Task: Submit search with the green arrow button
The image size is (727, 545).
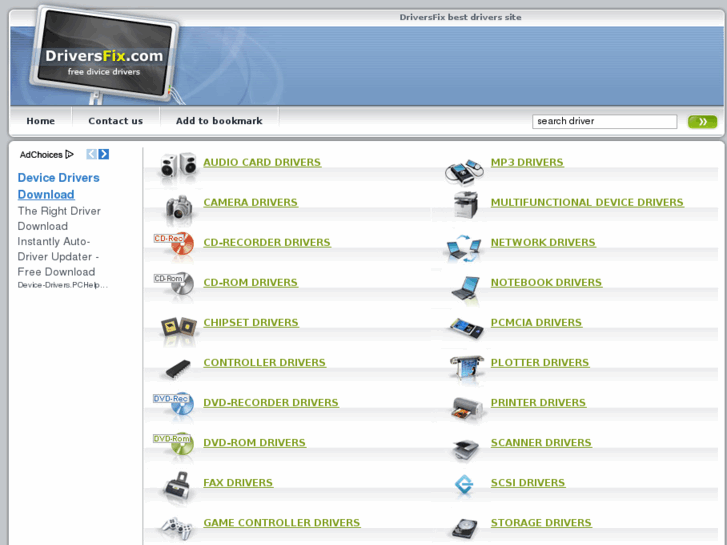Action: click(702, 122)
